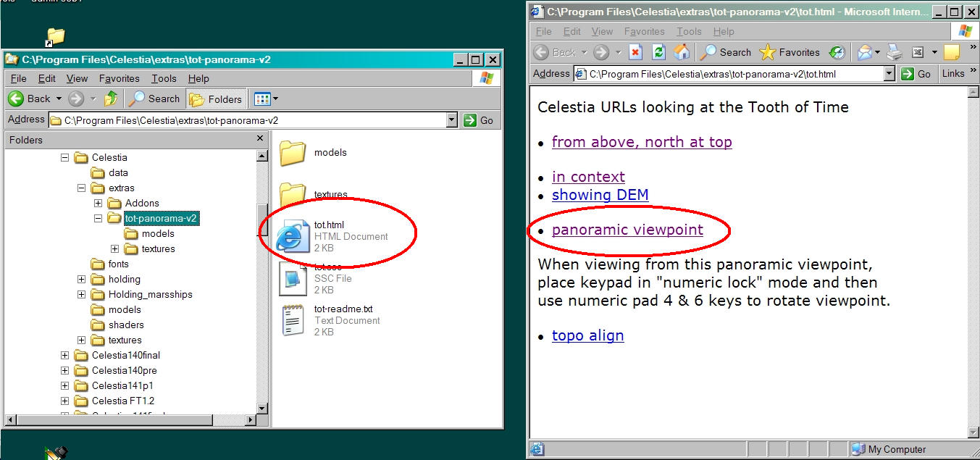Select the large textures folder icon in the file list
The width and height of the screenshot is (980, 460).
click(293, 194)
